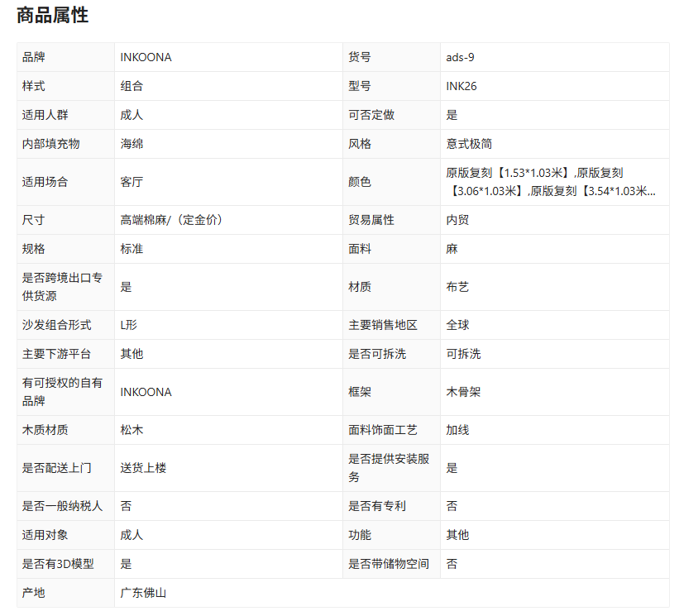The image size is (679, 616).
Task: Click the 商品属性 heading
Action: click(52, 15)
